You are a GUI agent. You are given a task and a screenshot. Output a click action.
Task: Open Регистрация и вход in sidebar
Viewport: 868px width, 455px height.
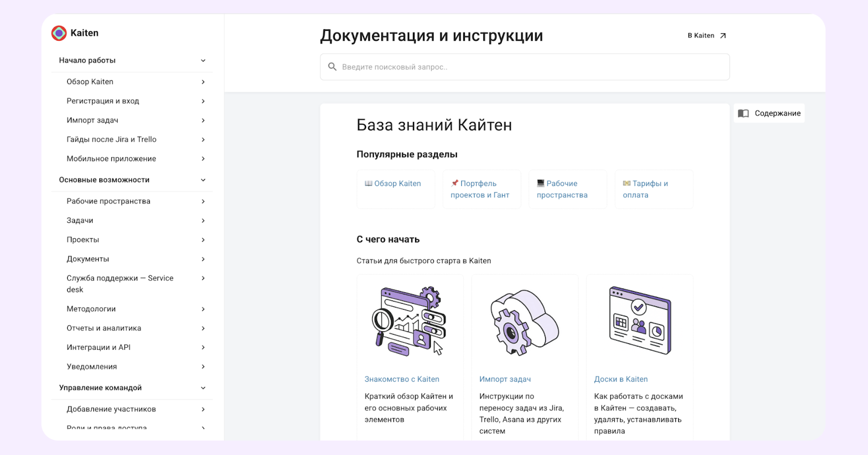point(103,101)
